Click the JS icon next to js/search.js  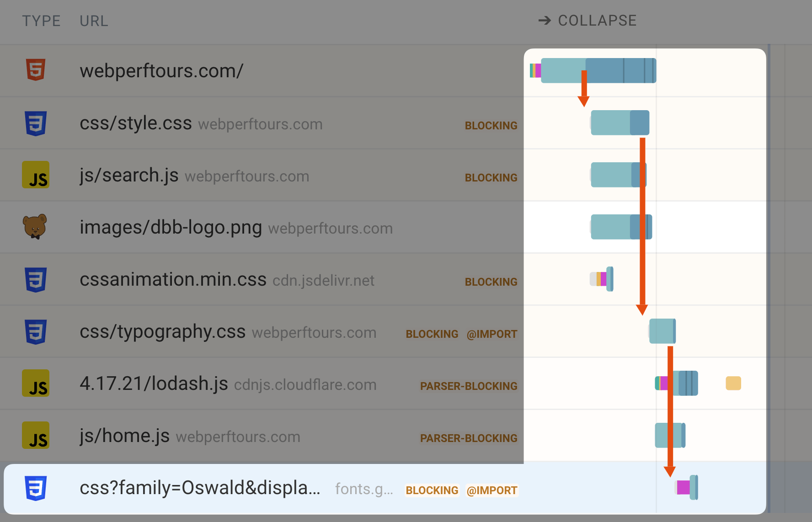(x=35, y=175)
